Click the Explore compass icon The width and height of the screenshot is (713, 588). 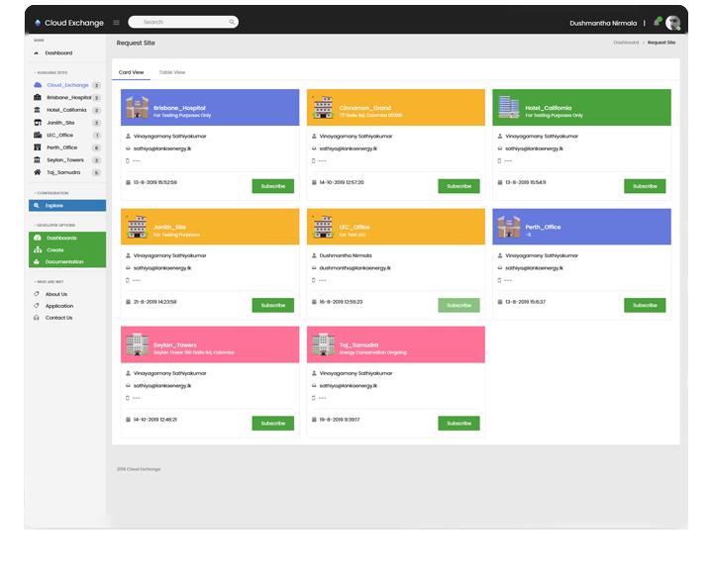[38, 205]
